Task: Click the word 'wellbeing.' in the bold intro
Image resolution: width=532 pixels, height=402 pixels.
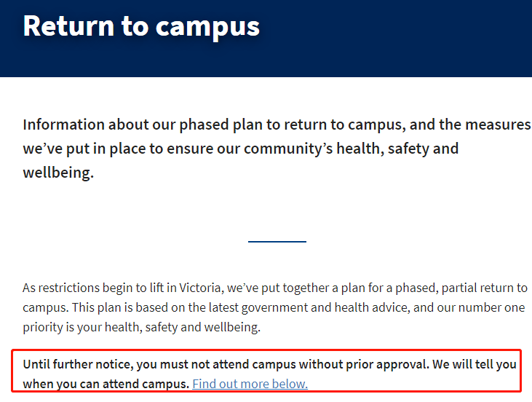Action: pos(58,173)
